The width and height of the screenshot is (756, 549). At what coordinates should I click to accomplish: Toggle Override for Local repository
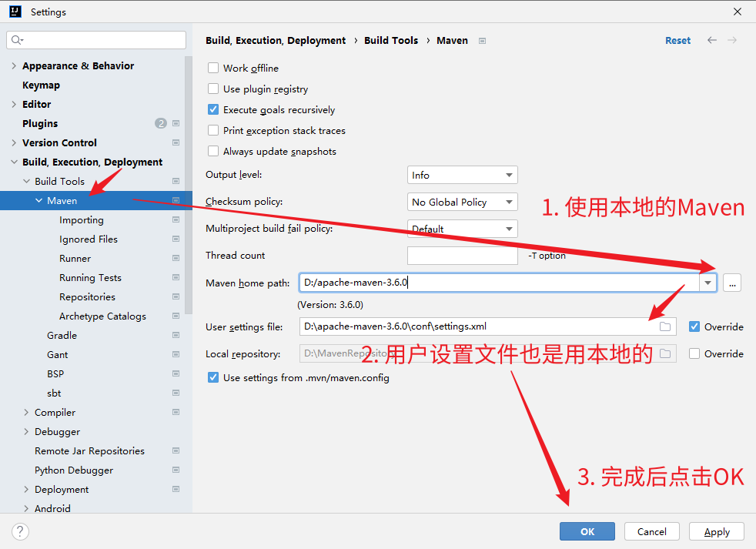tap(694, 353)
